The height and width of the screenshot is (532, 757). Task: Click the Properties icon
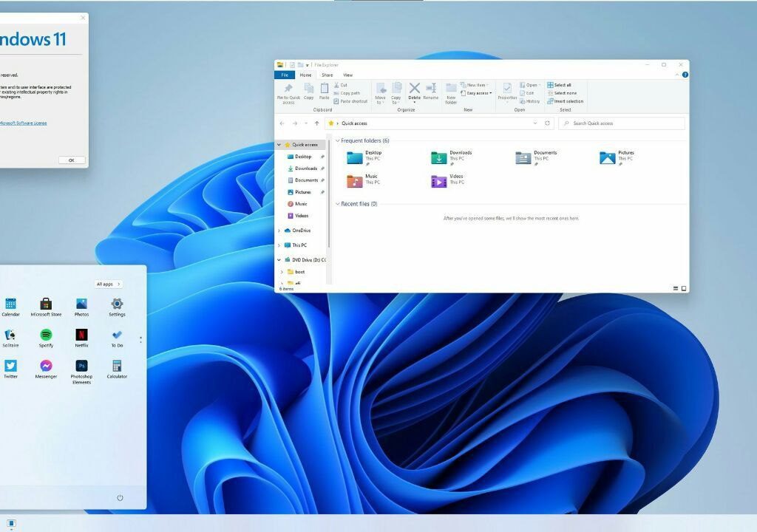507,88
